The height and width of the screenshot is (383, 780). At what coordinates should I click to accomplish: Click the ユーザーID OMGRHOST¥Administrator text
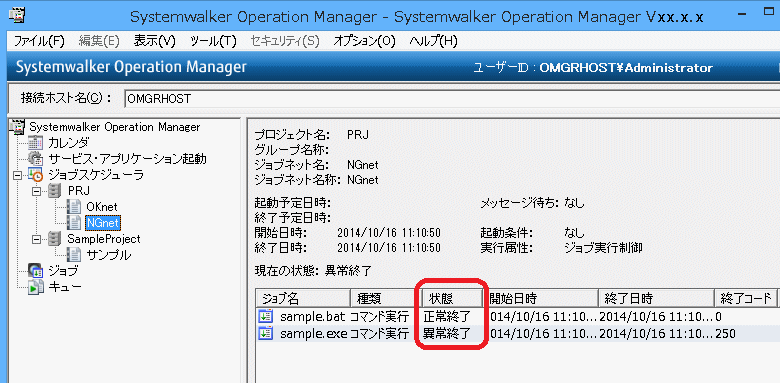pyautogui.click(x=592, y=68)
